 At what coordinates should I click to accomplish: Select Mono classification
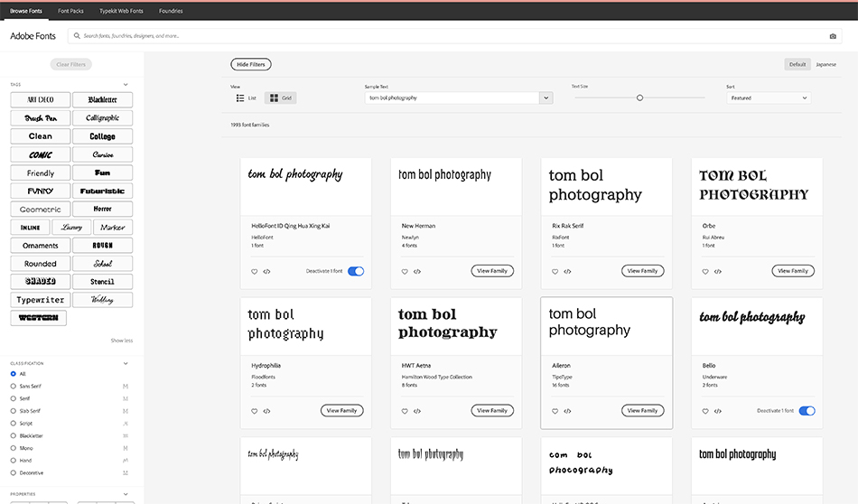pos(14,448)
